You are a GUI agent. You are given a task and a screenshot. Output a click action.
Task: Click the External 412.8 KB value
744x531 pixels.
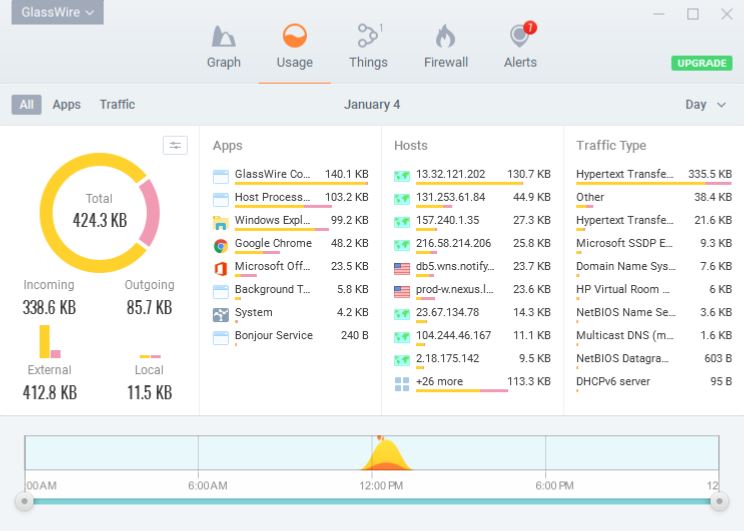pyautogui.click(x=50, y=392)
